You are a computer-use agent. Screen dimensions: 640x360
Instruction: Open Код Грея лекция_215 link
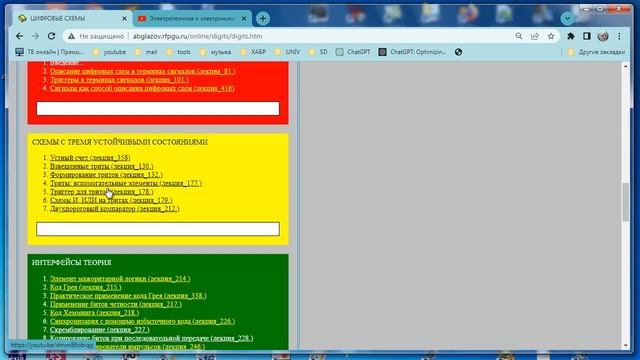(86, 287)
